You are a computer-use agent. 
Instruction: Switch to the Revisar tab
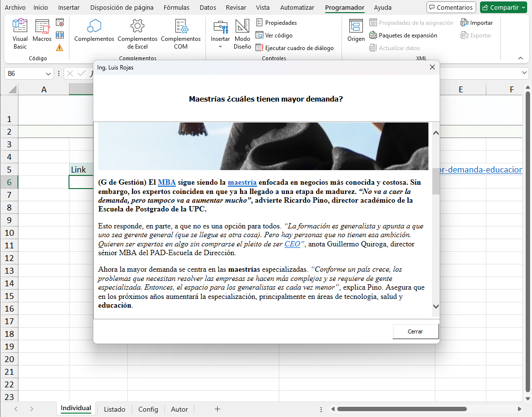pos(236,7)
